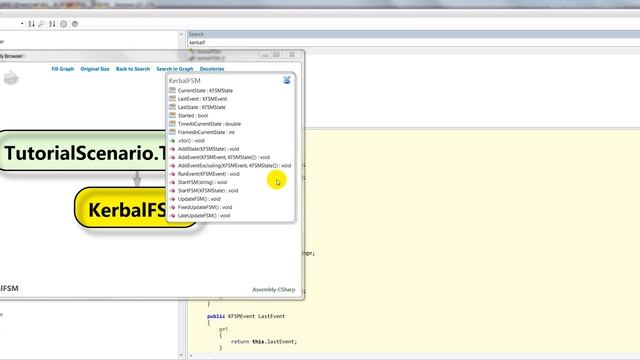Click the CurrentState property icon
Image resolution: width=640 pixels, height=360 pixels.
click(x=172, y=90)
